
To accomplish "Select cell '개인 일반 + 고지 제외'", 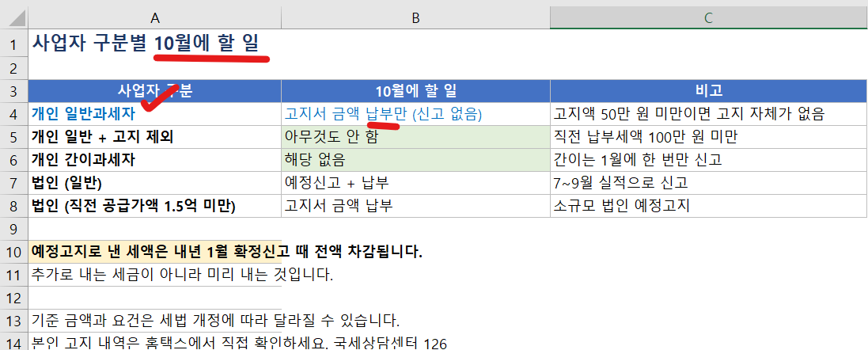I will tap(154, 137).
